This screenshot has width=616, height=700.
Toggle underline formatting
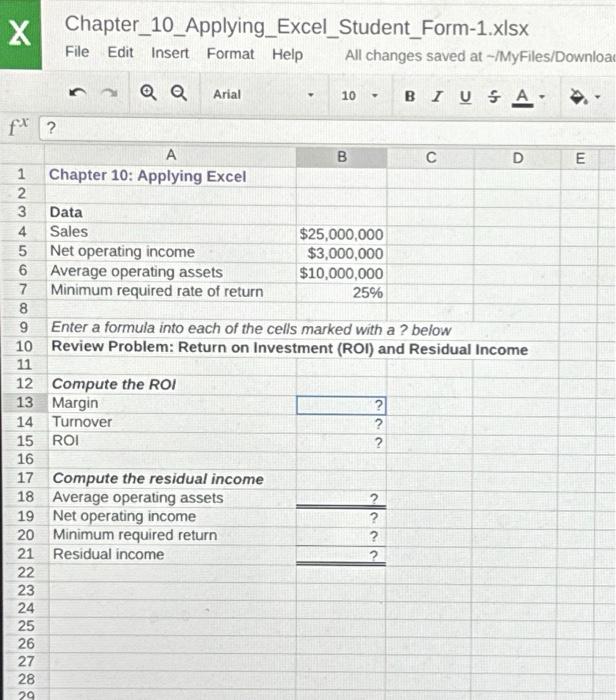coord(465,96)
